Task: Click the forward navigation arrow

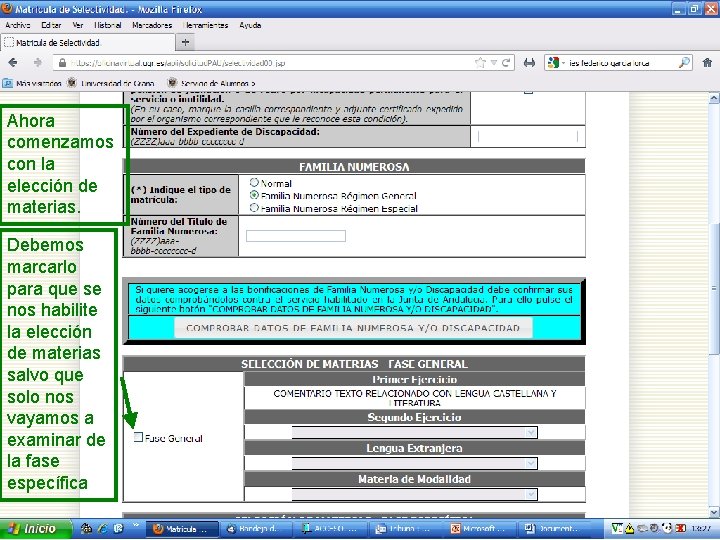Action: 38,62
